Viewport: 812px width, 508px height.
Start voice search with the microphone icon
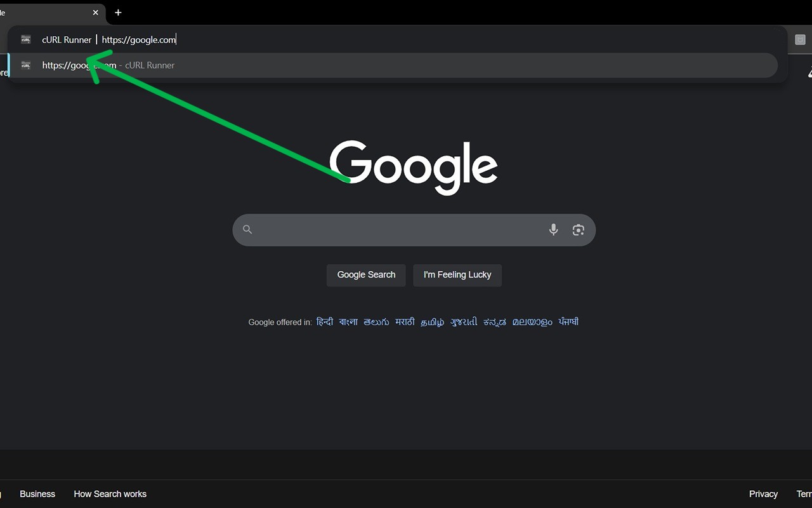[553, 230]
